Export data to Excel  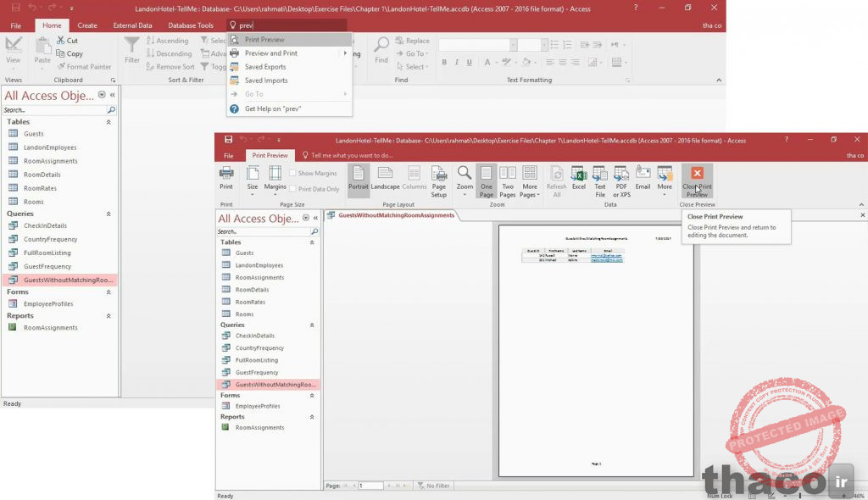click(x=578, y=178)
